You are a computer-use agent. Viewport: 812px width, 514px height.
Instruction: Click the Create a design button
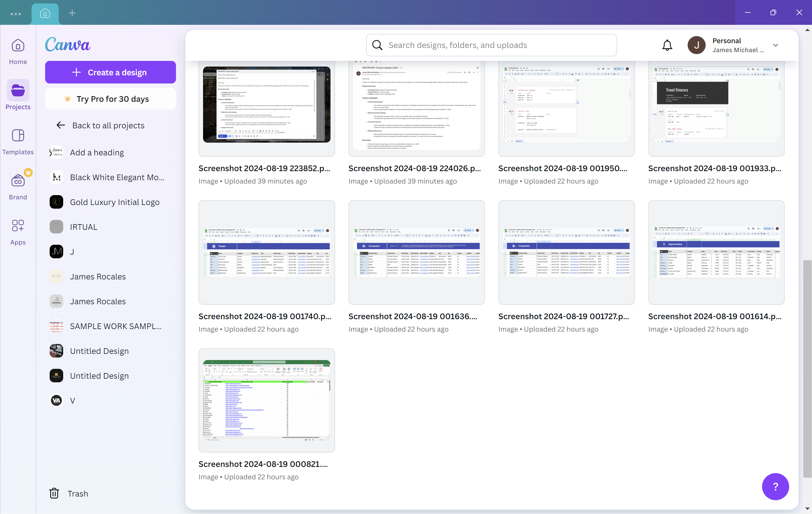(110, 72)
